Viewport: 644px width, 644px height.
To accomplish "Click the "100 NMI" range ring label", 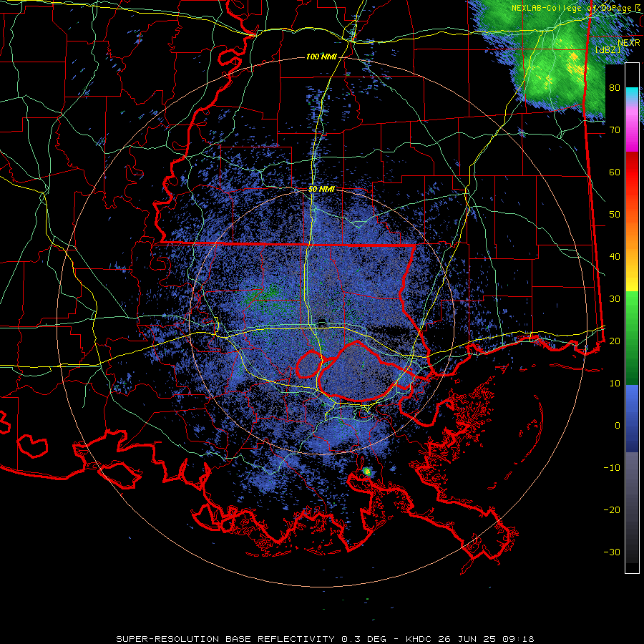I will [321, 57].
